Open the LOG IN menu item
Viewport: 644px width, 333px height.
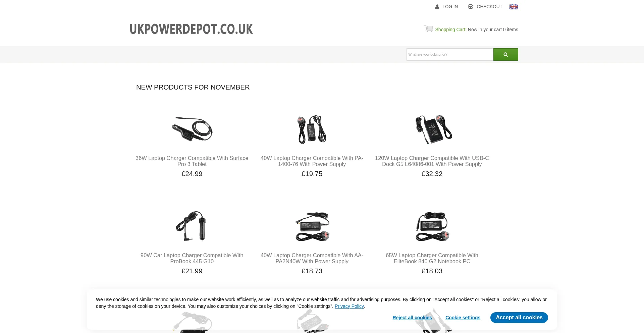(x=450, y=7)
